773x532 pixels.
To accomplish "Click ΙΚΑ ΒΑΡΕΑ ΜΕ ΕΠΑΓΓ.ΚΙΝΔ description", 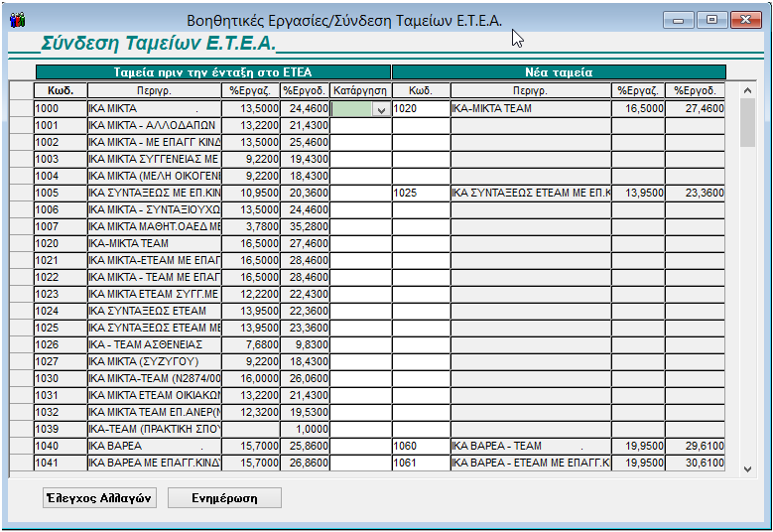I will click(155, 463).
